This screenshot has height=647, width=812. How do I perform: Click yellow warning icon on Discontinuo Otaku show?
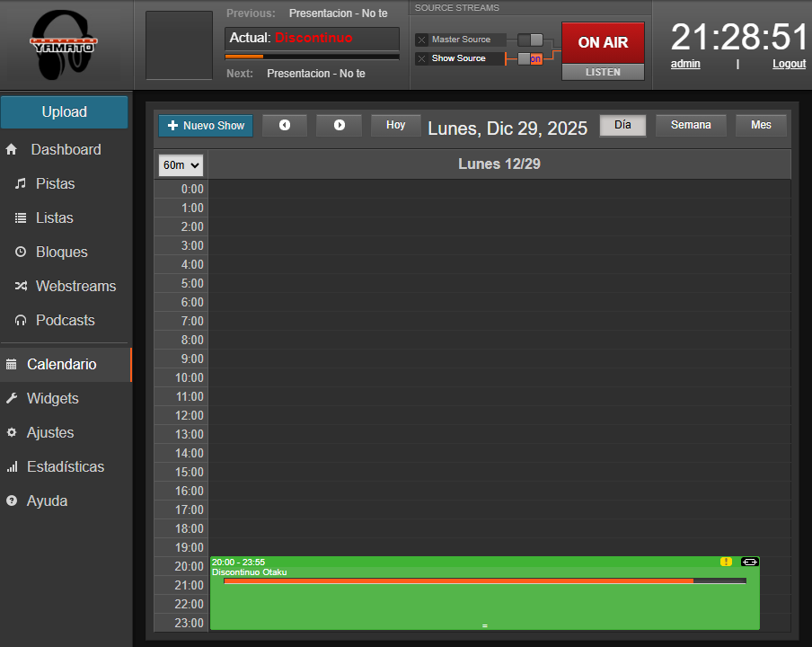[x=726, y=562]
